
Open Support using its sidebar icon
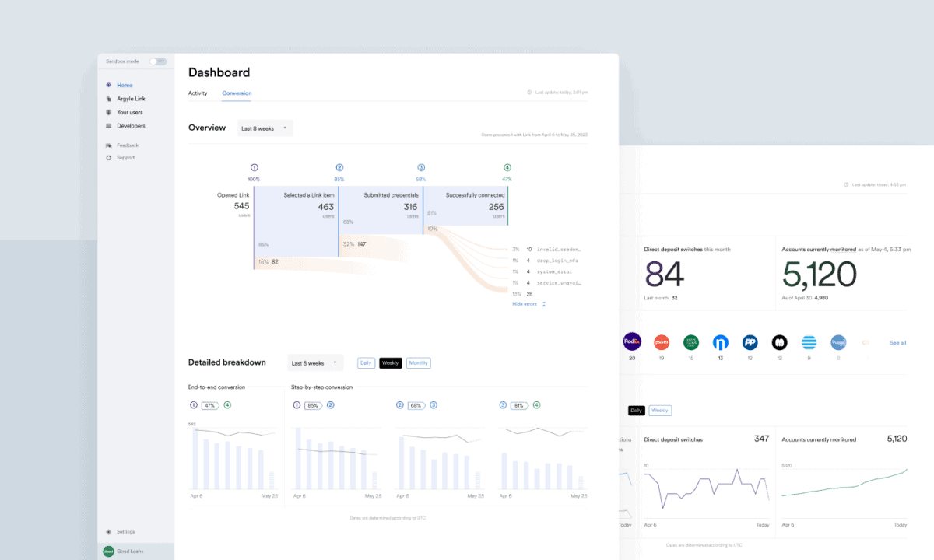pos(109,157)
